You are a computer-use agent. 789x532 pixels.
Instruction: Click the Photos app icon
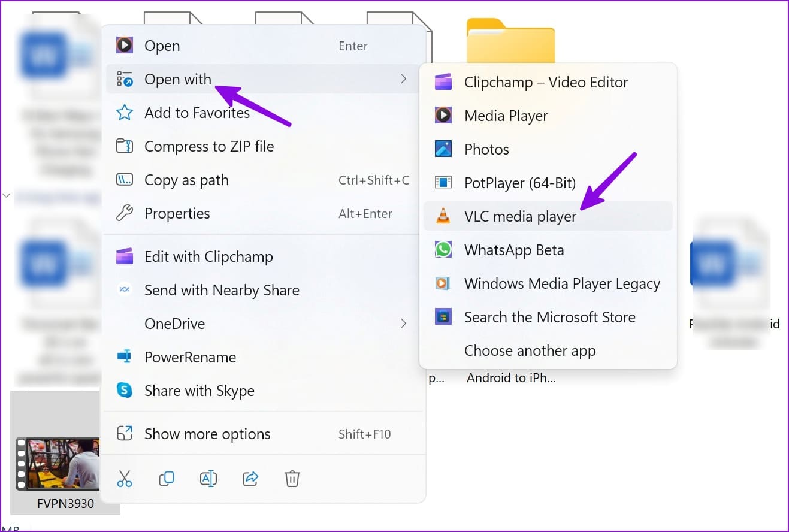pos(443,149)
